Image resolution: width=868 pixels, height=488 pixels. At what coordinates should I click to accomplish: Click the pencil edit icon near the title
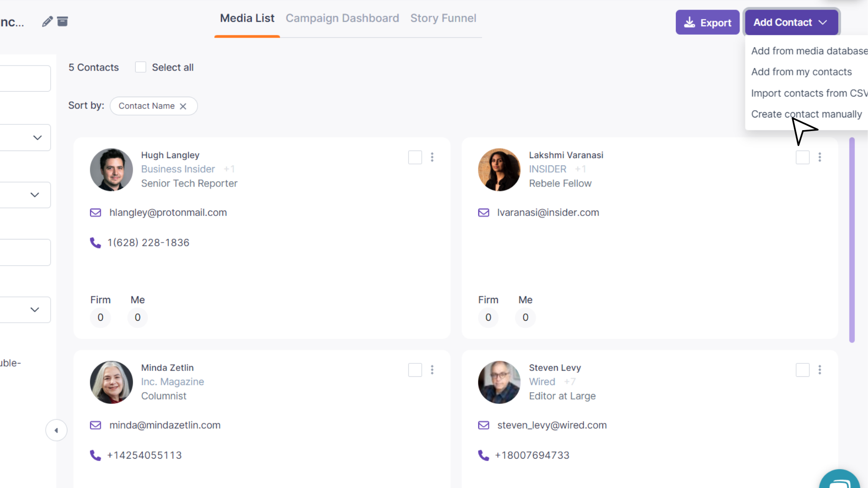47,22
